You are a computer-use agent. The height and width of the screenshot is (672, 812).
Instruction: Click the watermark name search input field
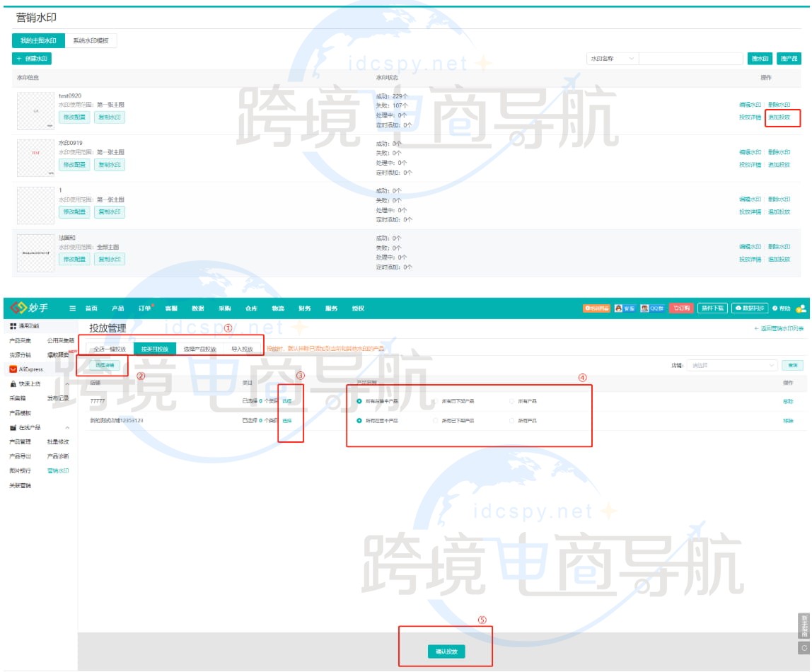pos(690,59)
